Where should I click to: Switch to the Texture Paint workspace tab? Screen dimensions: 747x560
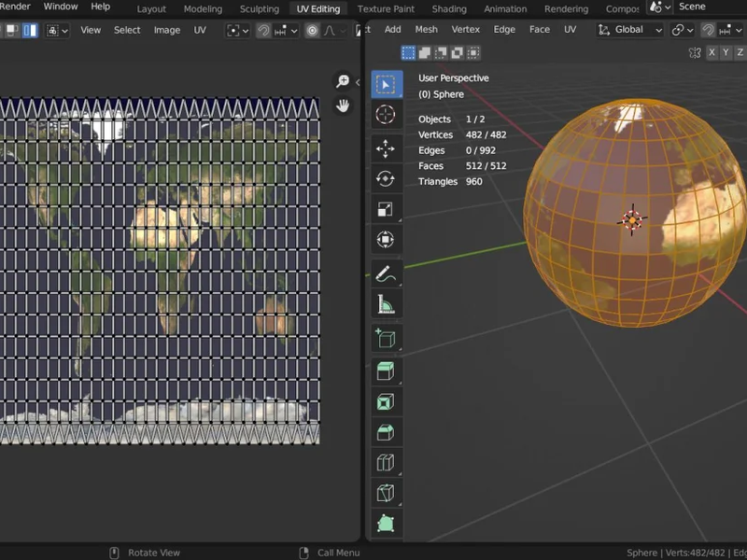click(386, 8)
